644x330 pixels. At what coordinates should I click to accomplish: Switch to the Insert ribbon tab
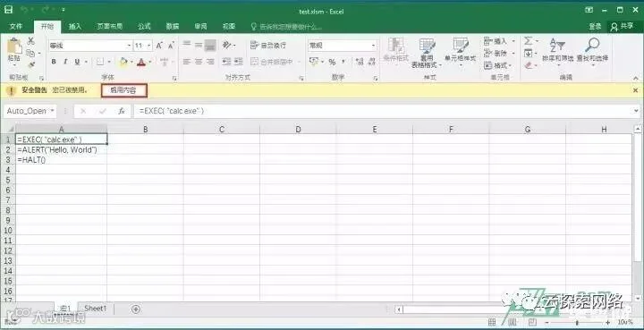[x=75, y=26]
